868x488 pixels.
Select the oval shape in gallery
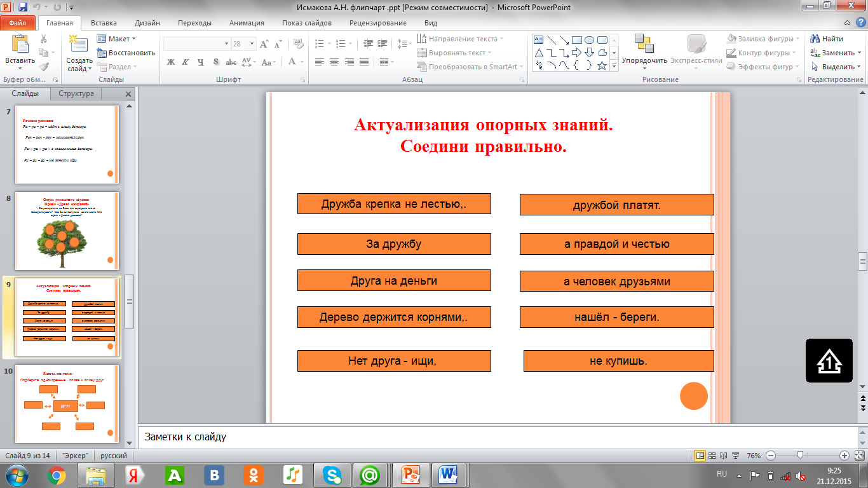590,39
